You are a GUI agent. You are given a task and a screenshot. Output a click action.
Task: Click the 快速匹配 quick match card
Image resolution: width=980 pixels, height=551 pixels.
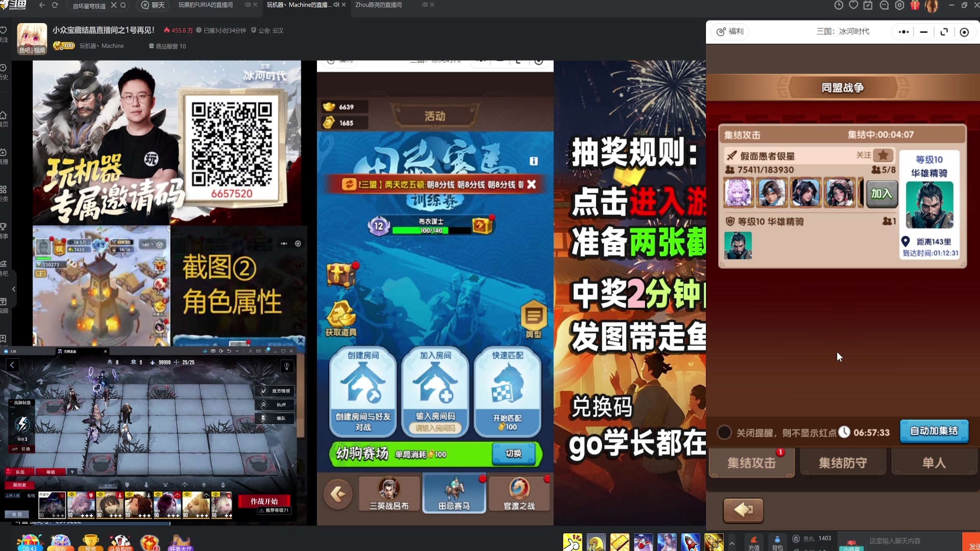(x=507, y=392)
